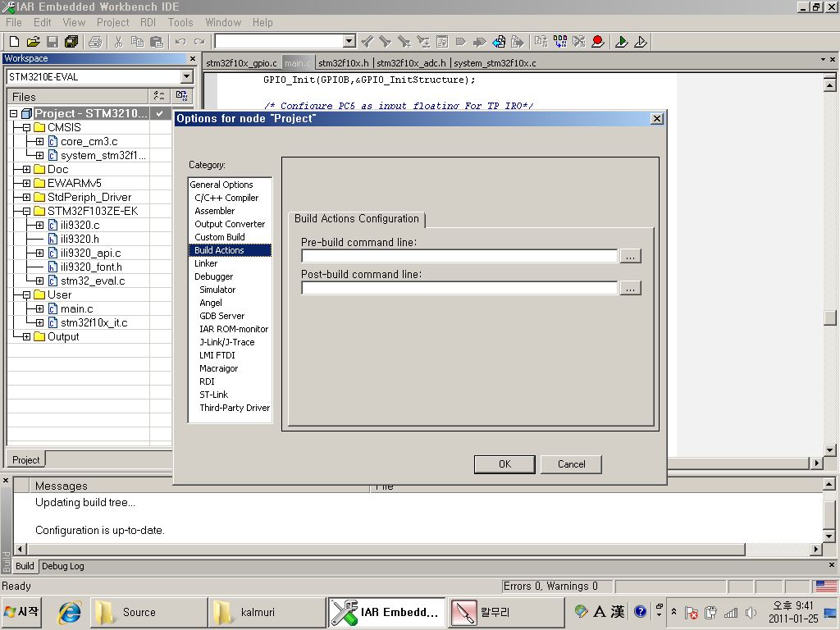The height and width of the screenshot is (630, 840).
Task: Click the Copy toolbar icon
Action: [137, 41]
